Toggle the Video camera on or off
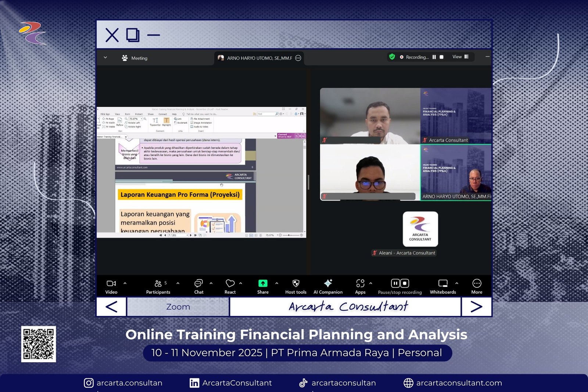Screen dimensions: 588x392 [x=111, y=284]
